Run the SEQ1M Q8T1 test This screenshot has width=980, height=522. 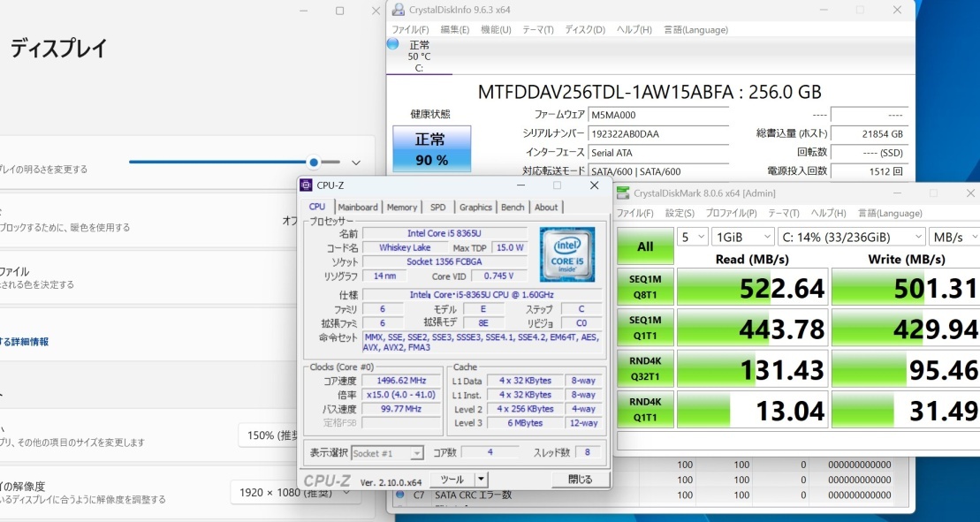[x=646, y=286]
